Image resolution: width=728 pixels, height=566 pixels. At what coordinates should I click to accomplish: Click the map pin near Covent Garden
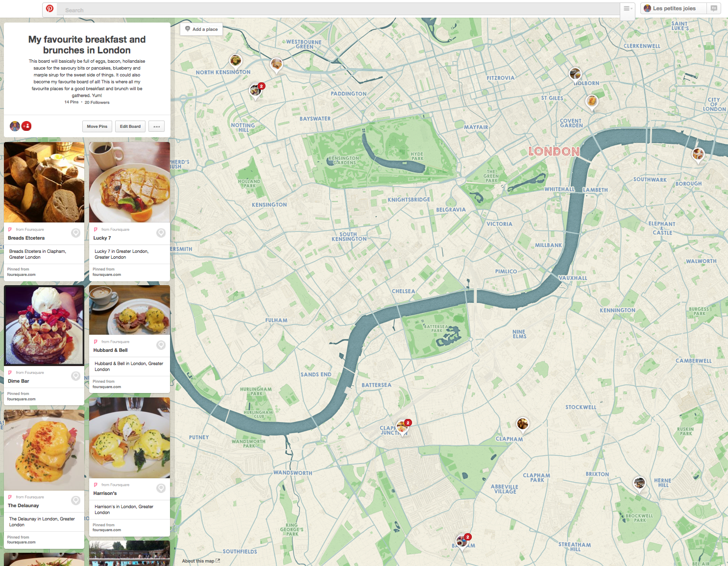point(592,101)
